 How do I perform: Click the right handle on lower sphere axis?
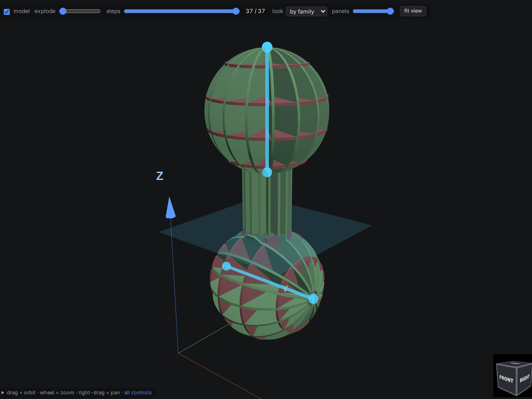(313, 299)
